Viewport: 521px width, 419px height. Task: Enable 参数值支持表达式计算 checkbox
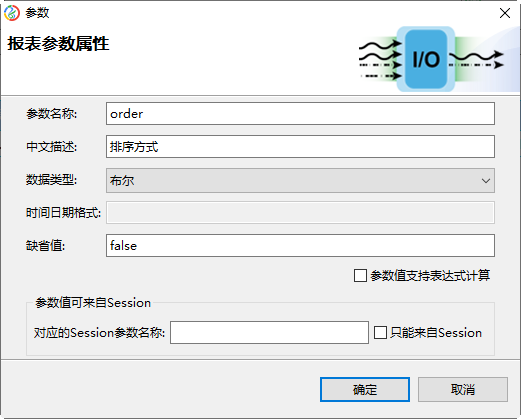pyautogui.click(x=360, y=276)
